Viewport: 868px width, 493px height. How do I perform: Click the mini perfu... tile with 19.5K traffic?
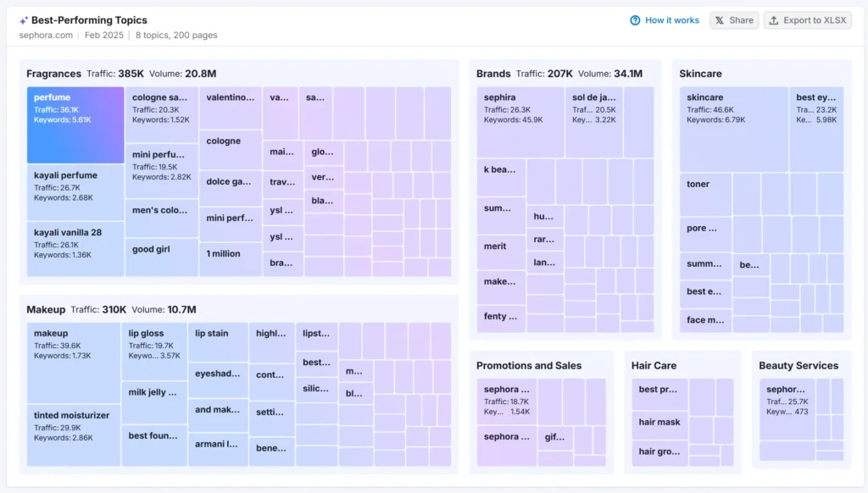tap(162, 171)
